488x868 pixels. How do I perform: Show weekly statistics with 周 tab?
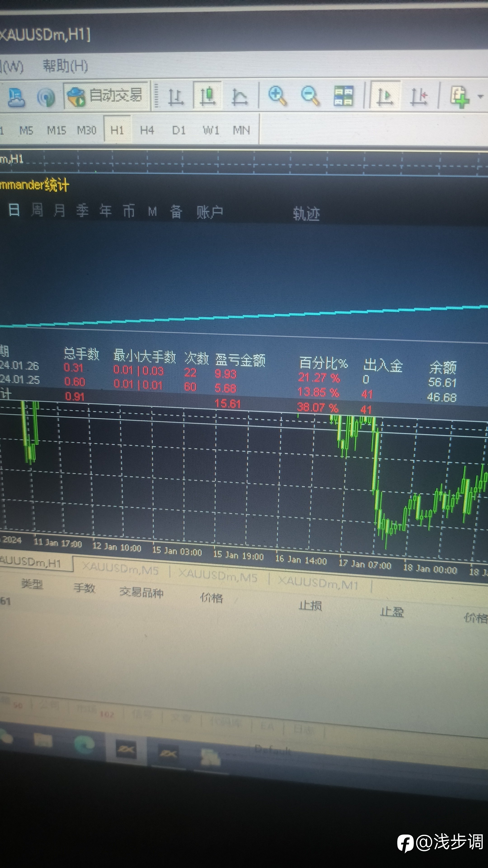tap(37, 210)
